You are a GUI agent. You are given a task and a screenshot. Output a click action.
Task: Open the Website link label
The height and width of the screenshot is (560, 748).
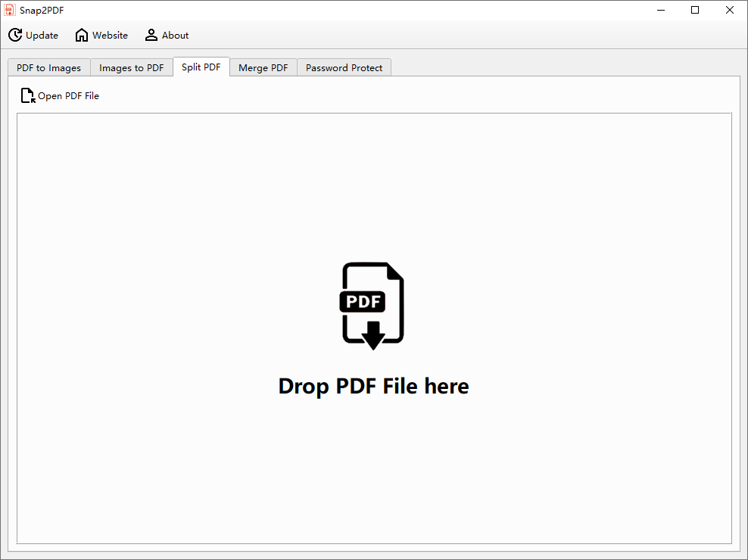[111, 36]
